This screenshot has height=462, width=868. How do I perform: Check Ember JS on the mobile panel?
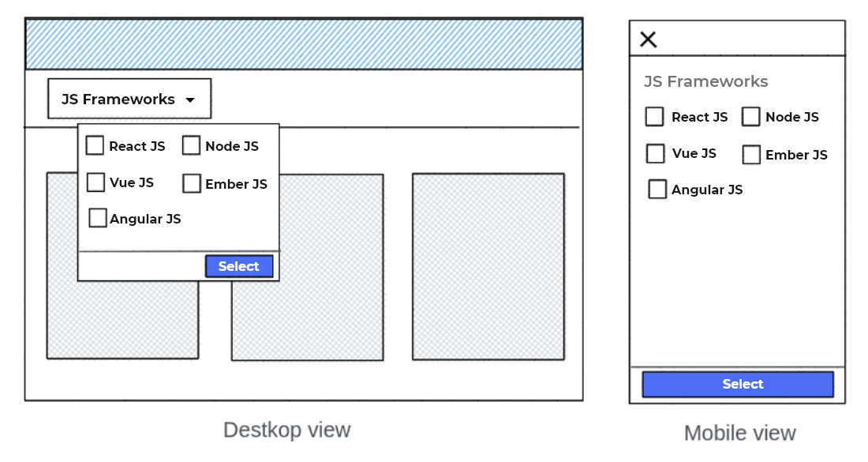(x=751, y=155)
